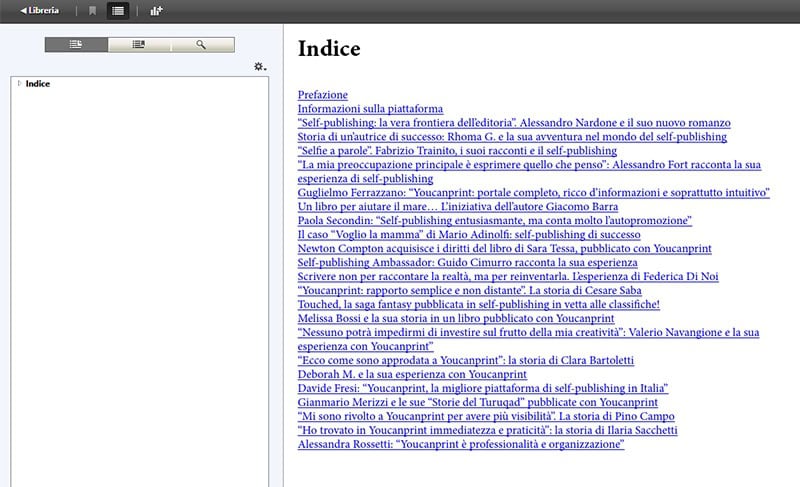Open the Pino Campo story link
This screenshot has height=487, width=800.
click(486, 416)
